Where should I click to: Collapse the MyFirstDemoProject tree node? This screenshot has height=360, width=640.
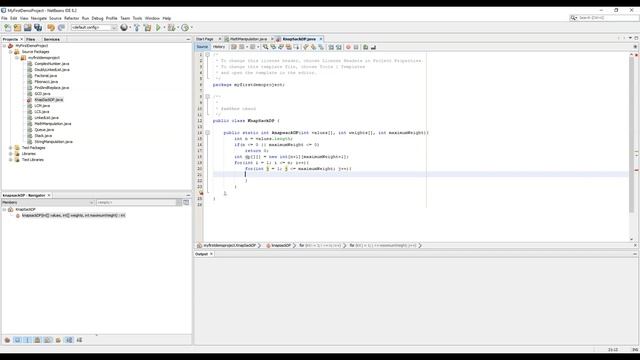pyautogui.click(x=4, y=46)
